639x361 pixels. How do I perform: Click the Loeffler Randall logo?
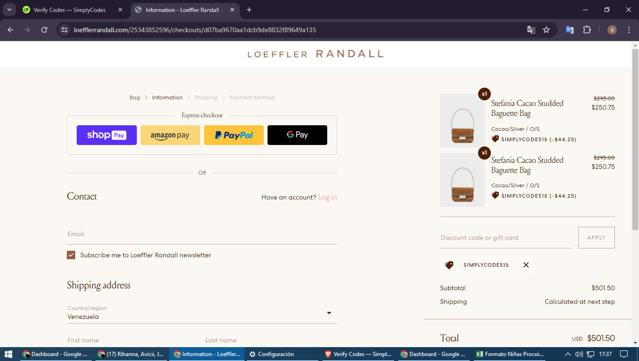coord(315,54)
